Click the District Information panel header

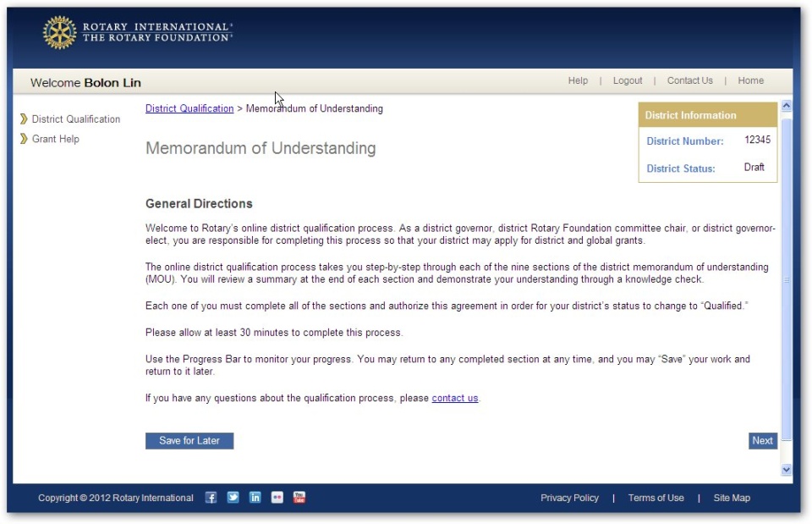click(x=708, y=115)
